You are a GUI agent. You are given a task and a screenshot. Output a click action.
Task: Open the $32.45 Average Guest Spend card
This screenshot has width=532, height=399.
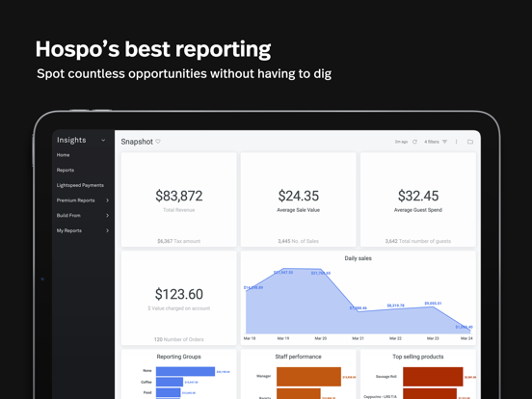coord(418,199)
